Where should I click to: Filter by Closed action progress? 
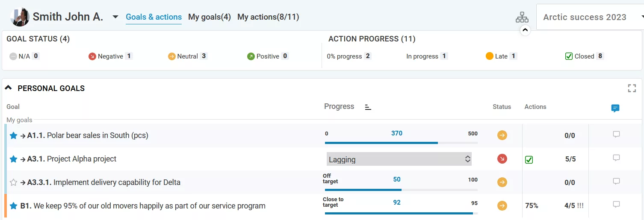click(x=584, y=56)
